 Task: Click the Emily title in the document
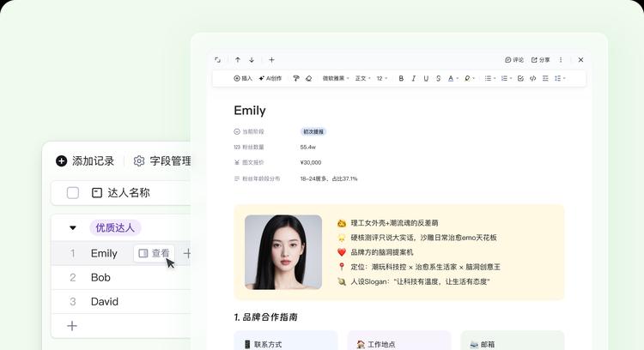(250, 111)
